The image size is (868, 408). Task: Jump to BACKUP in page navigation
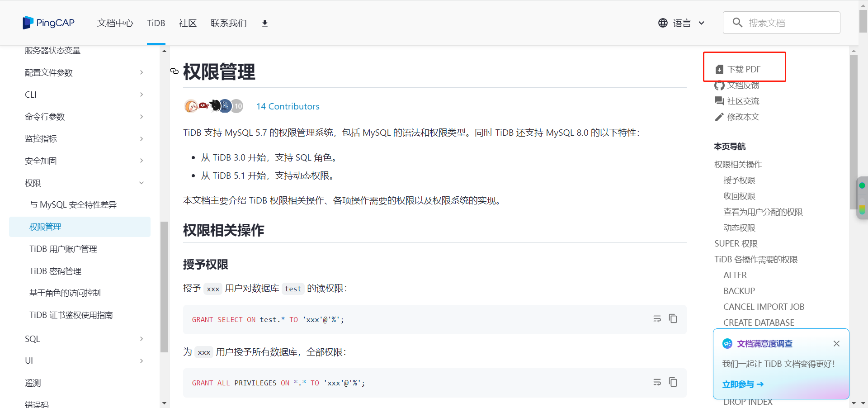click(x=739, y=291)
